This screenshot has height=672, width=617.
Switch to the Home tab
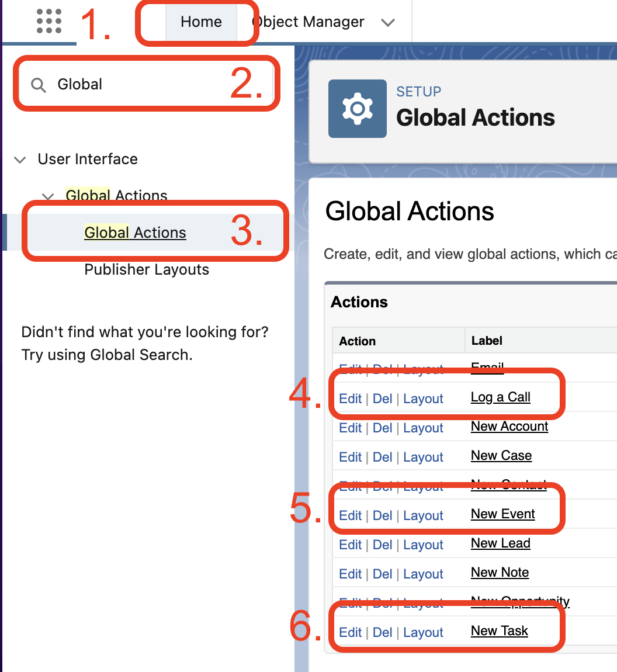pos(201,22)
